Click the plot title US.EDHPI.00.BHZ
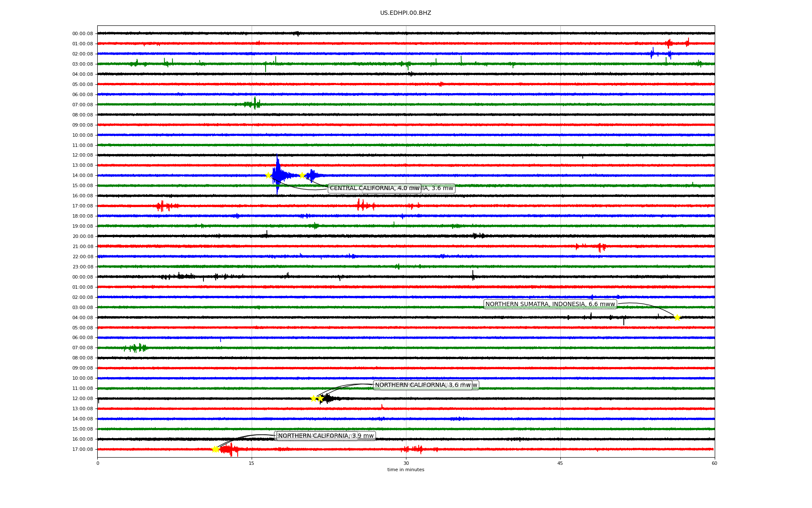The width and height of the screenshot is (812, 508). point(406,13)
